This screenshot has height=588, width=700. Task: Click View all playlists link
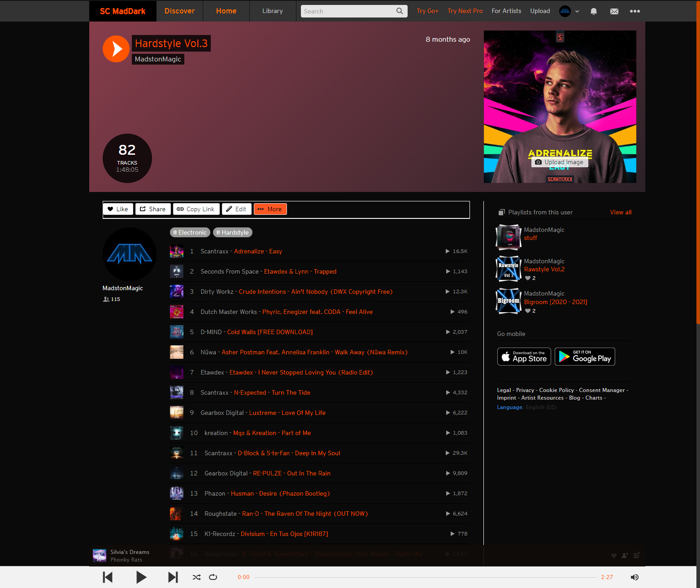[x=620, y=212]
